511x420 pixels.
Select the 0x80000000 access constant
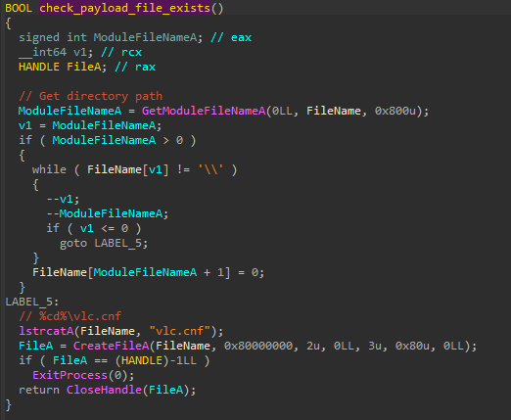point(258,346)
